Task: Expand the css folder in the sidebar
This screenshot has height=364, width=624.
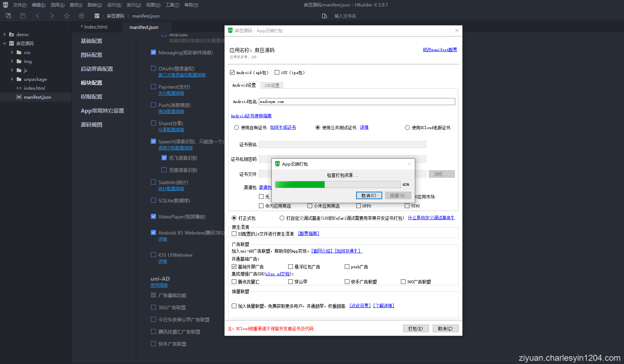Action: point(12,52)
